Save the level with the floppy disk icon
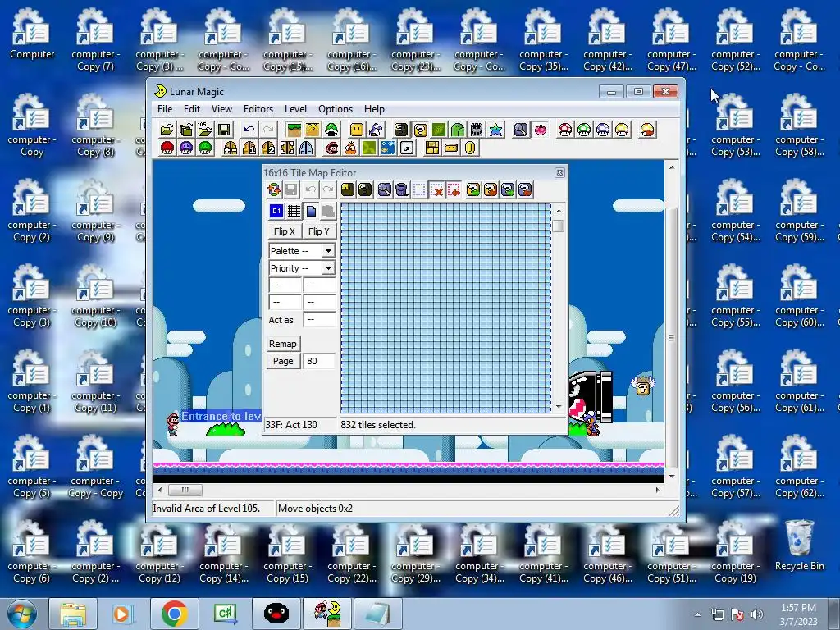This screenshot has height=630, width=840. (224, 129)
